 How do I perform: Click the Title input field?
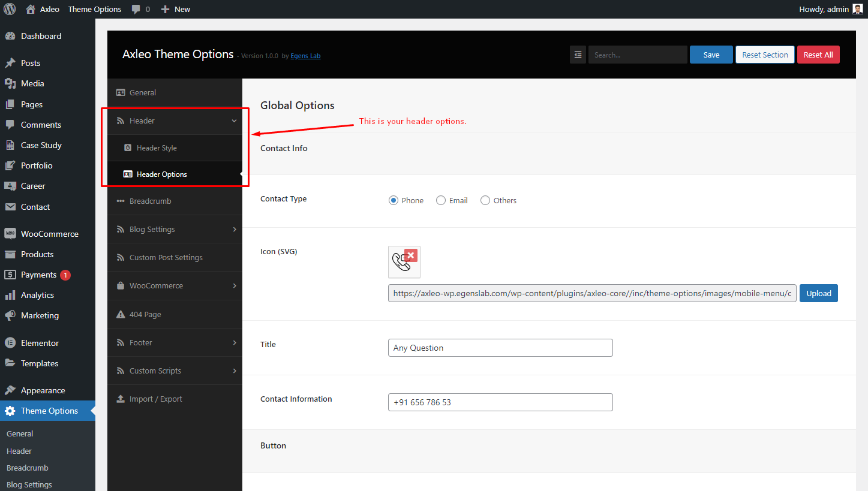500,348
